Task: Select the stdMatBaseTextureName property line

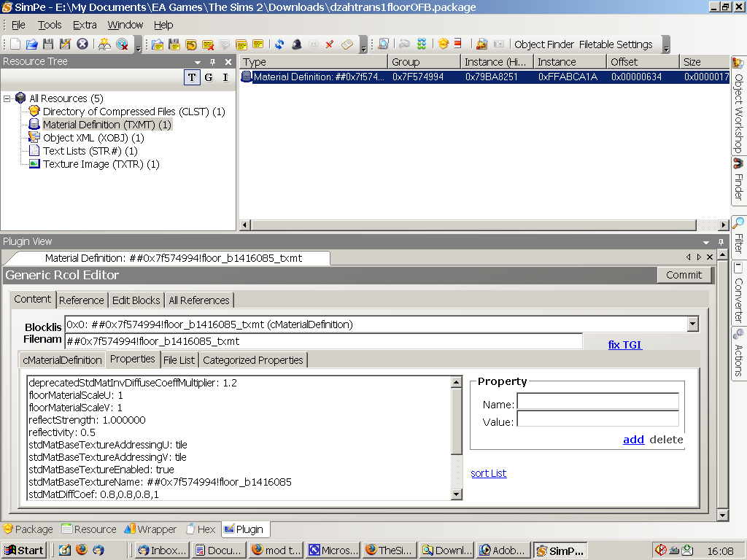Action: point(160,482)
